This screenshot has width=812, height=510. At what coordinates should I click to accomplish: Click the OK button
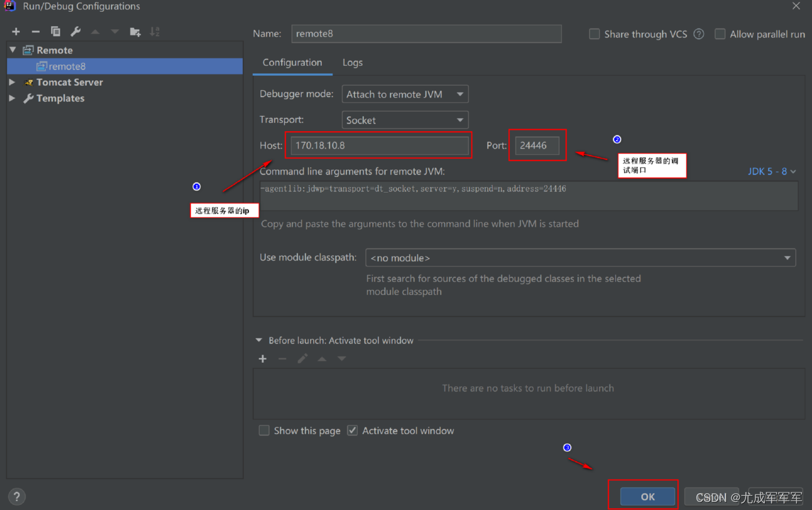point(647,496)
